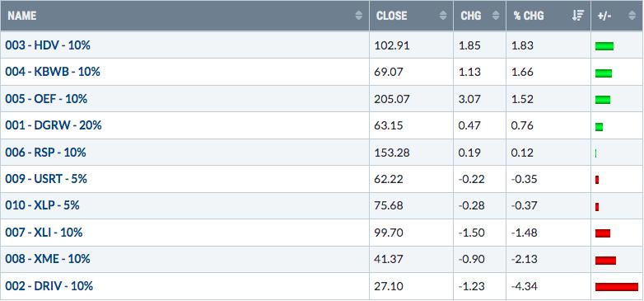This screenshot has height=301, width=644.
Task: Click red bar for DRIV row
Action: tap(617, 287)
